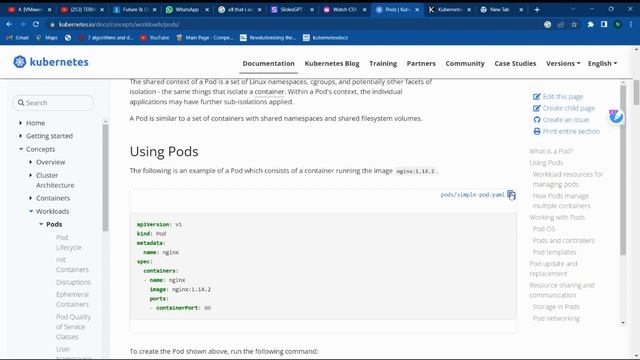Click the share page icon in address bar

[561, 24]
